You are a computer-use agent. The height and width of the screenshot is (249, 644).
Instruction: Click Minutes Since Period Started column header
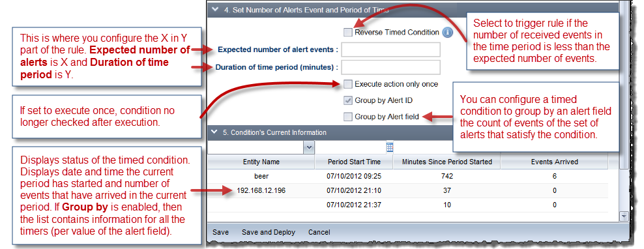click(x=447, y=162)
